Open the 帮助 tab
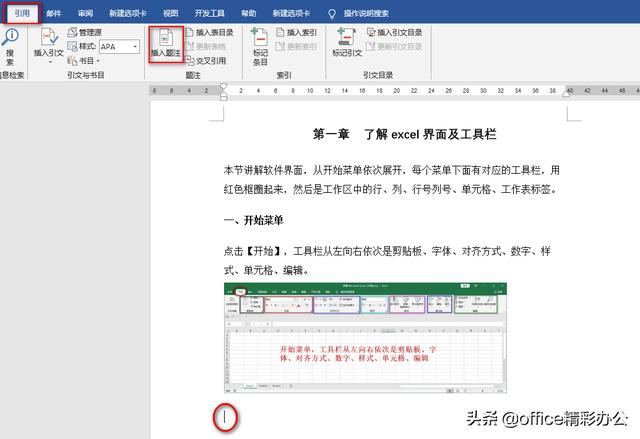Image resolution: width=640 pixels, height=439 pixels. coord(249,13)
